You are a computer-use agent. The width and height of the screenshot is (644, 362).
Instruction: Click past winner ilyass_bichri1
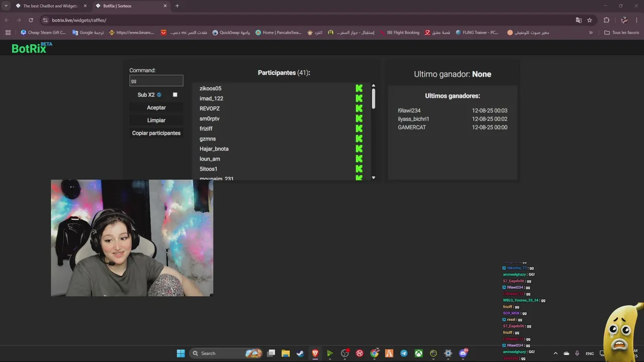pos(414,119)
